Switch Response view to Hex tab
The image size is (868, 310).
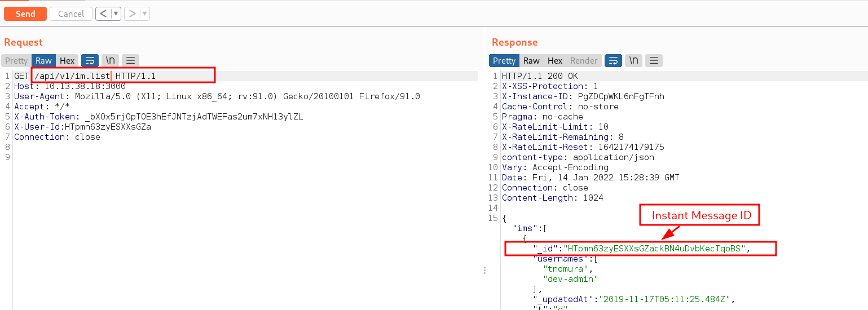click(x=555, y=60)
